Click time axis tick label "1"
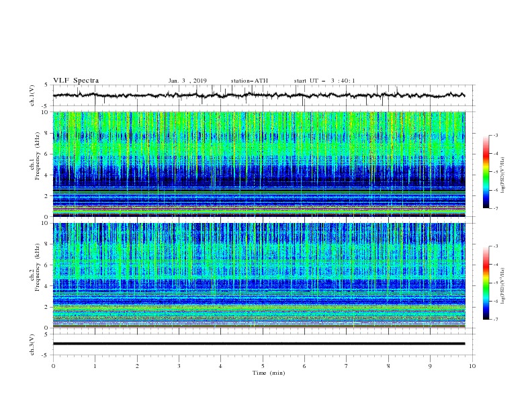The image size is (532, 411). pyautogui.click(x=95, y=366)
